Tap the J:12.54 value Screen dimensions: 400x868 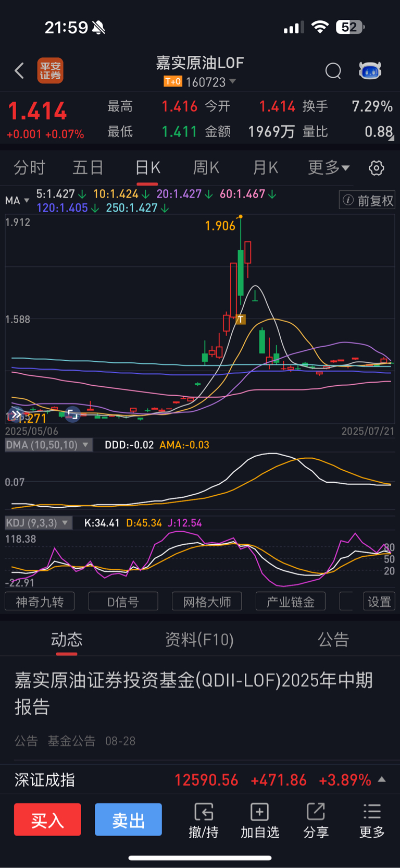click(184, 523)
